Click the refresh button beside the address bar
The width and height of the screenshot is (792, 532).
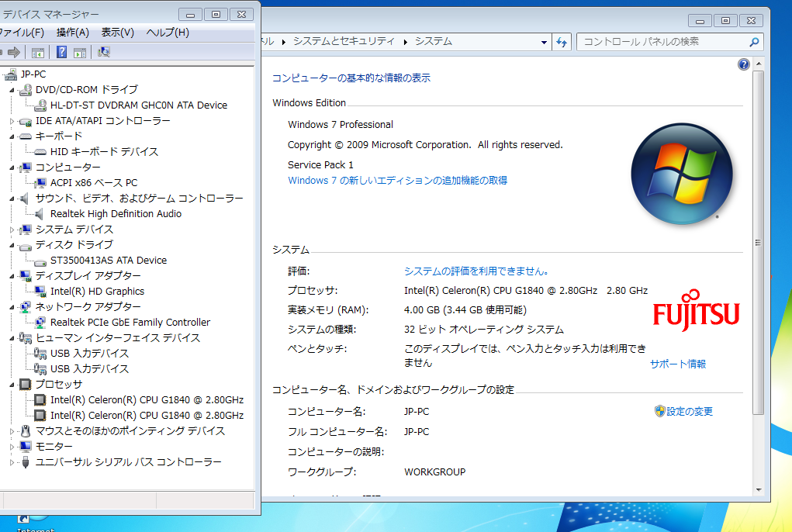562,42
